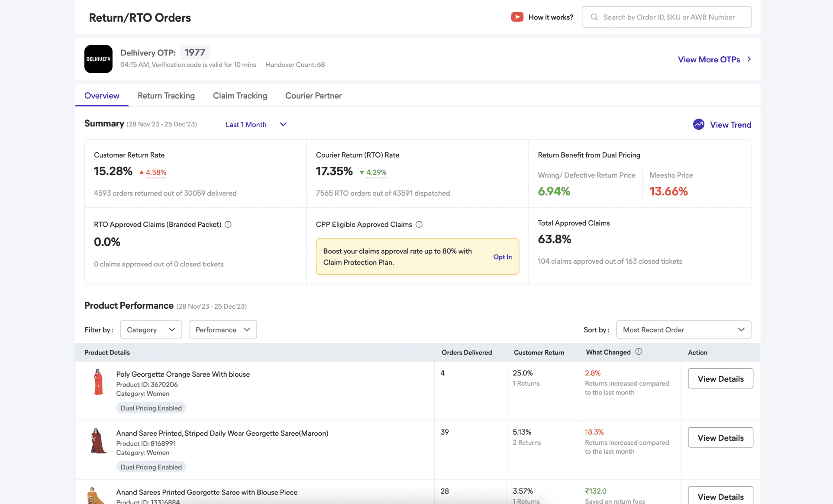
Task: Click the Delhivery courier logo
Action: pyautogui.click(x=98, y=59)
